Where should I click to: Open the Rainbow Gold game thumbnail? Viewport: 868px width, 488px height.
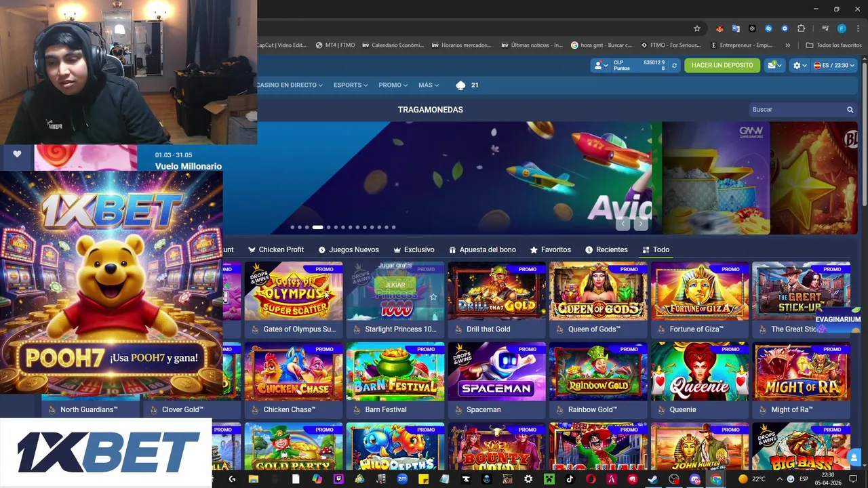pyautogui.click(x=599, y=371)
